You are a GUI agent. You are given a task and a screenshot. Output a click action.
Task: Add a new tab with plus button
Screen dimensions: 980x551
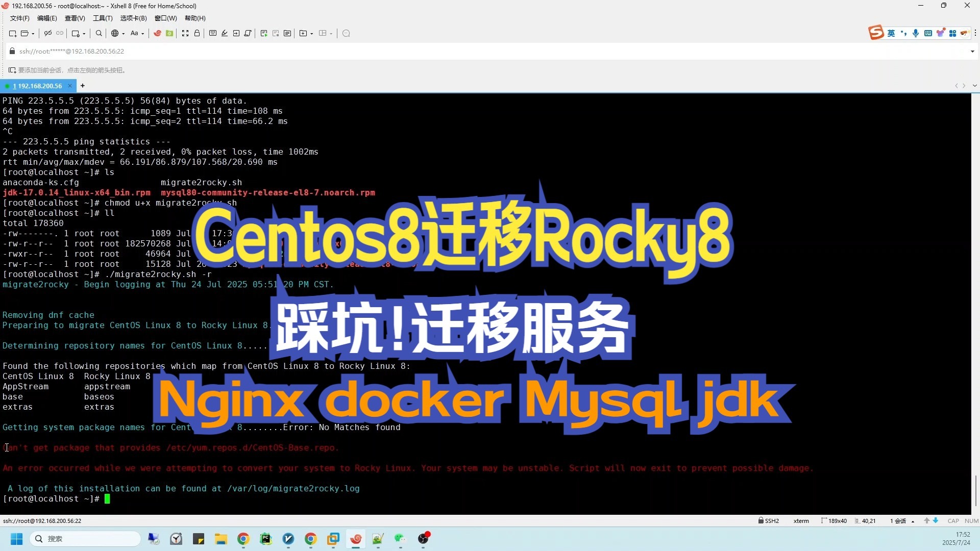click(83, 86)
